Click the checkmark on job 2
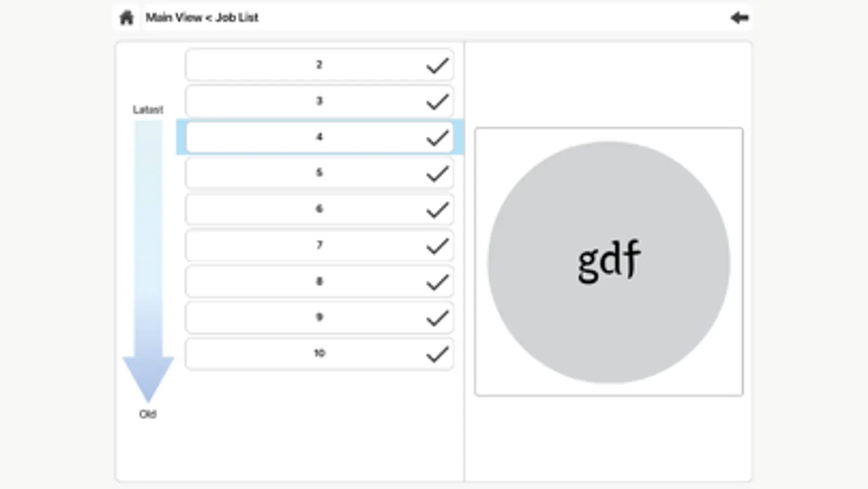The width and height of the screenshot is (868, 489). click(437, 66)
